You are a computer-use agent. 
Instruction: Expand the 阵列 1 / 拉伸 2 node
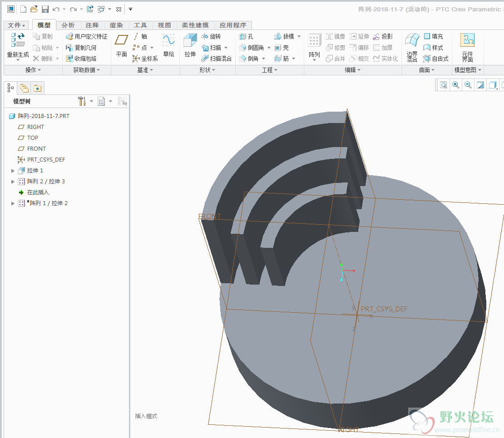pyautogui.click(x=13, y=203)
